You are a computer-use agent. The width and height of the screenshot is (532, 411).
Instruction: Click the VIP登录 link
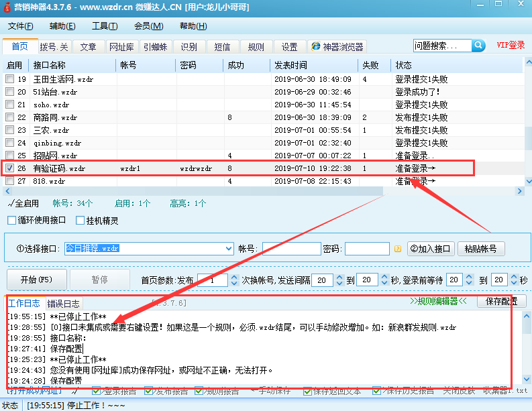tap(511, 45)
